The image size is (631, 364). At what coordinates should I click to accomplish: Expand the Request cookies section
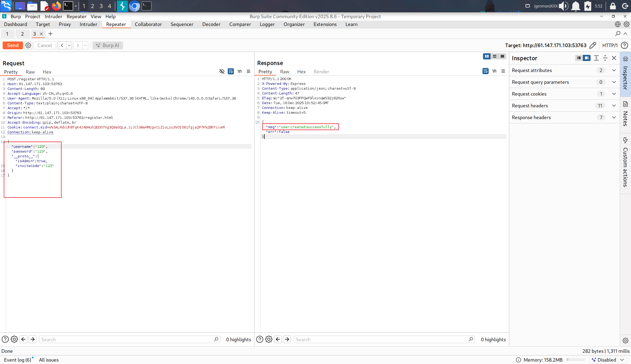[614, 94]
